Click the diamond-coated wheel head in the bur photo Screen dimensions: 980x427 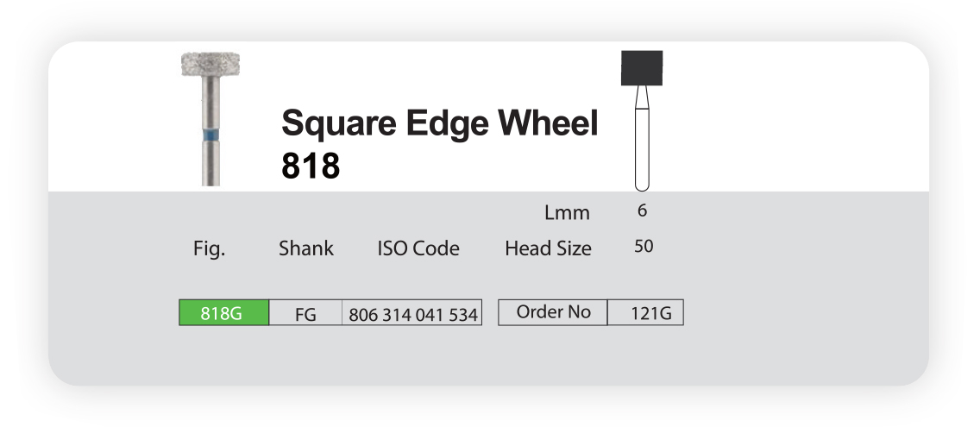[x=210, y=64]
